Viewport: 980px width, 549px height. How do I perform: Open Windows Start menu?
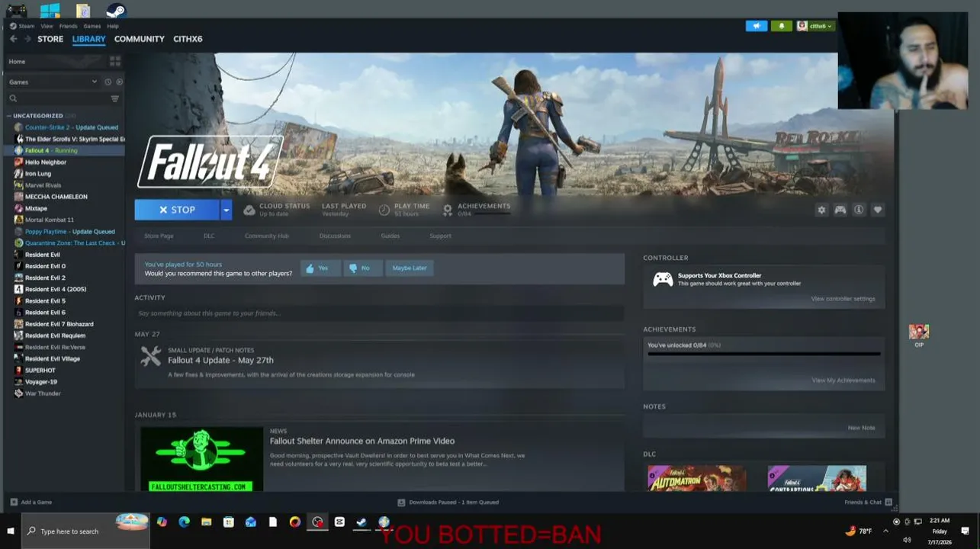(x=11, y=531)
